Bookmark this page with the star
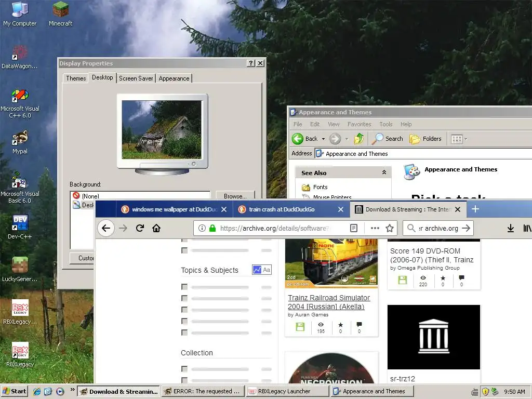 [x=390, y=229]
